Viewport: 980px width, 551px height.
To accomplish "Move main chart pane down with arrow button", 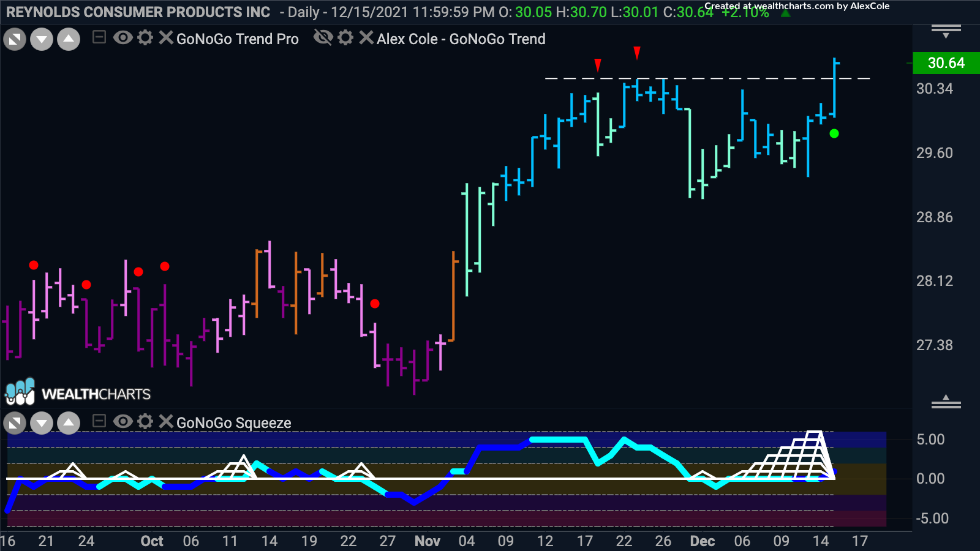I will [42, 40].
